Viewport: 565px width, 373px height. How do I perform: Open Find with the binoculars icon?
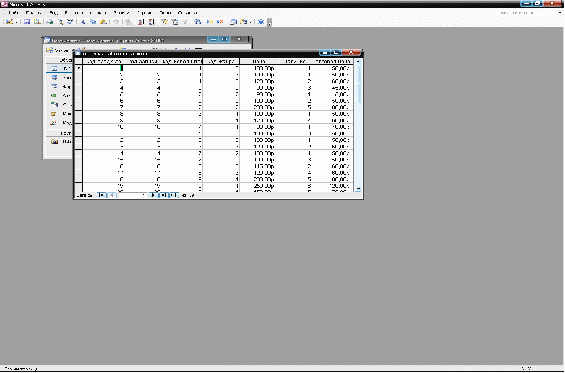(198, 22)
